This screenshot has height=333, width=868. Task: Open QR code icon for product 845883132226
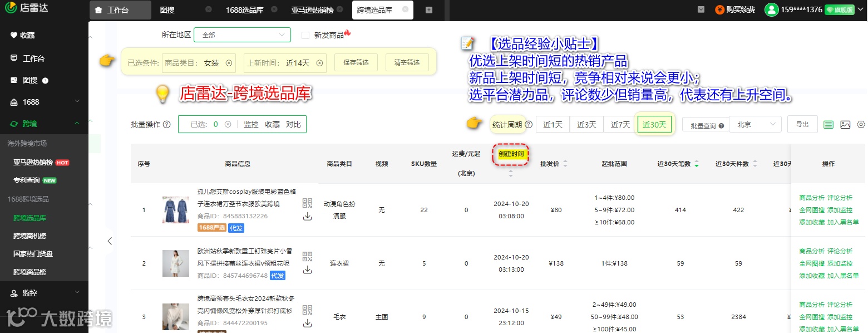[307, 203]
